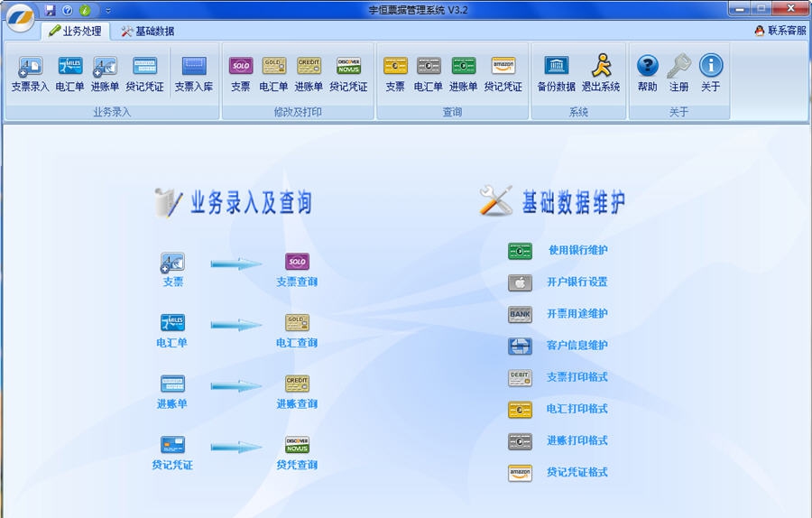This screenshot has width=812, height=518.
Task: Click the gray icon beside 进账打印格式
Action: coord(520,441)
